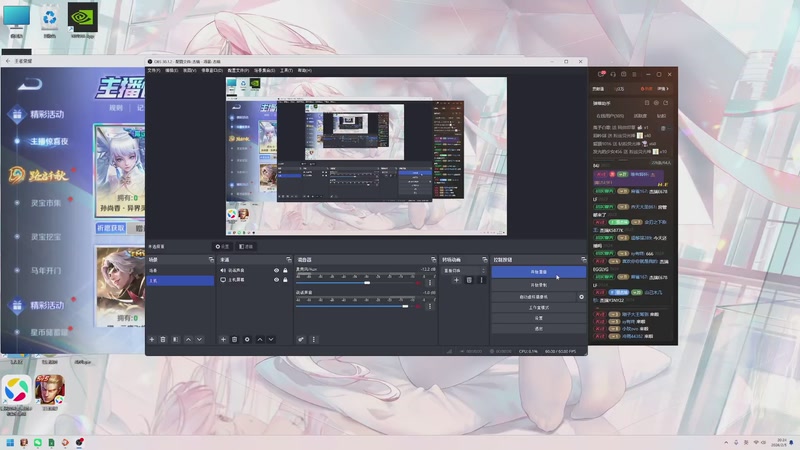Pop out the scene transitions dock
Viewport: 800px width, 450px height.
[x=485, y=260]
